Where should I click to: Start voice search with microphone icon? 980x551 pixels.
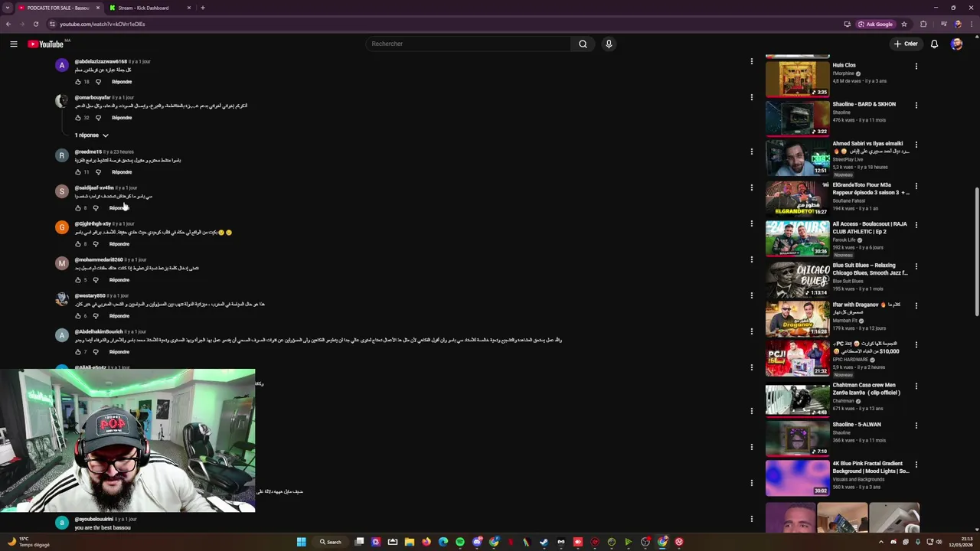pos(609,44)
